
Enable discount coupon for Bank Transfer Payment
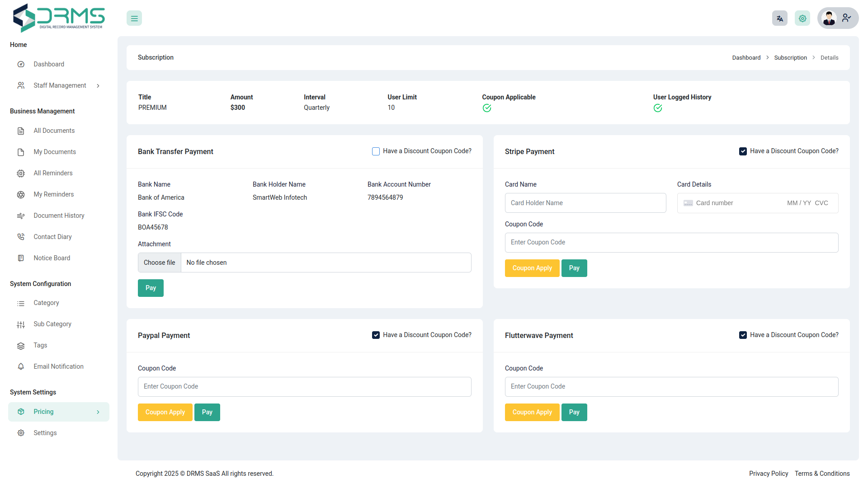(376, 151)
